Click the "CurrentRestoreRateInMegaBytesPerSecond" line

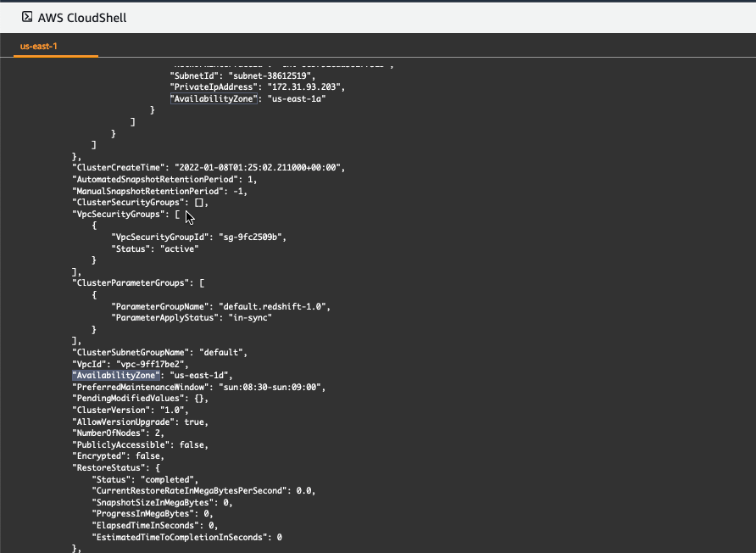point(204,491)
